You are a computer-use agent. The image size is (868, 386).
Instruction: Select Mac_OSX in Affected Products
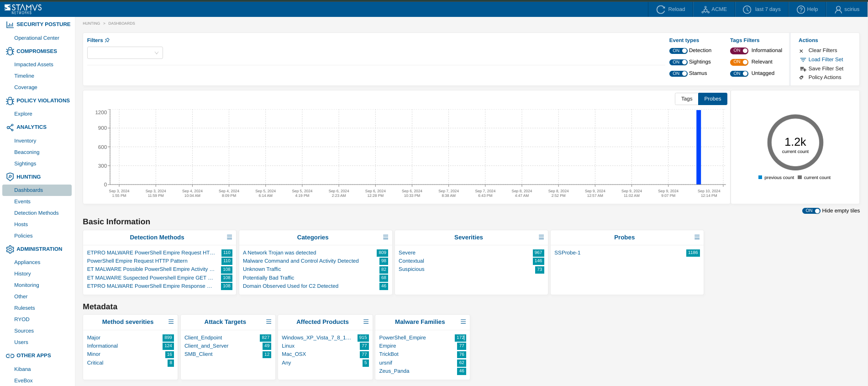pos(294,354)
